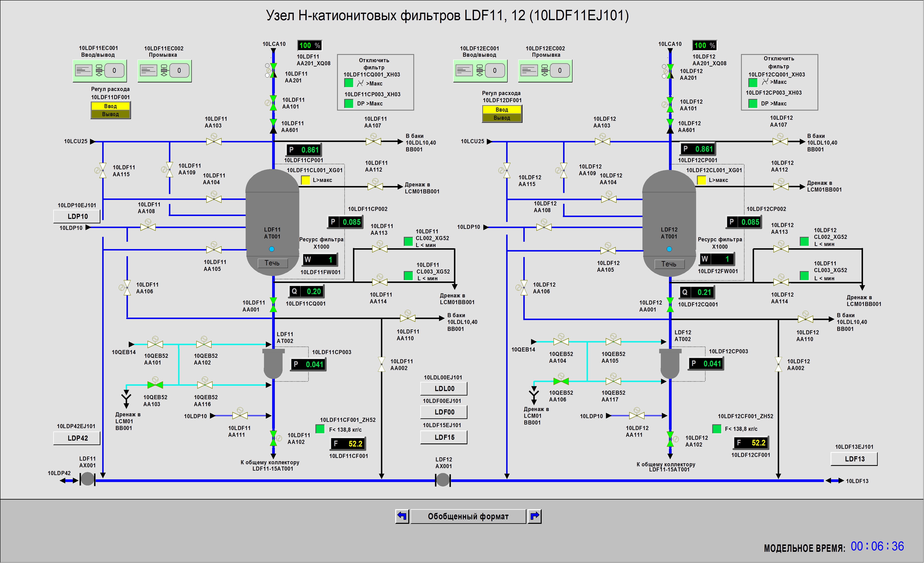
Task: Click Течь leak button on LDF11 filter
Action: point(272,263)
